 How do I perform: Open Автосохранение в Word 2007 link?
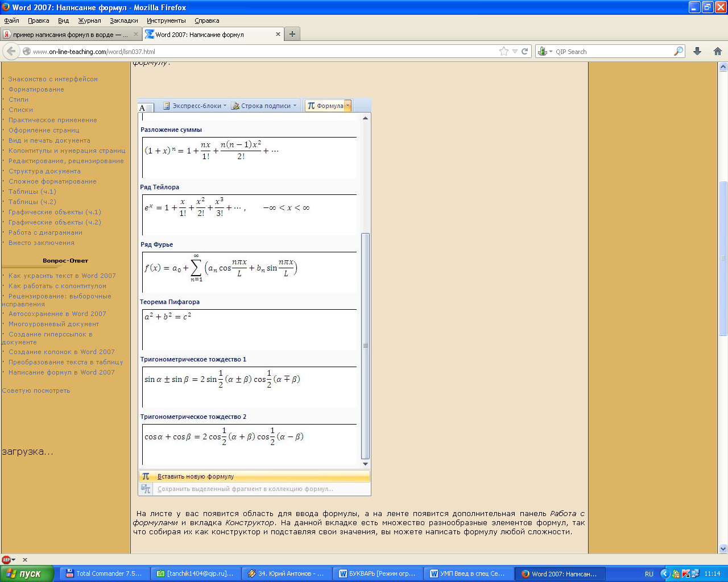point(57,314)
